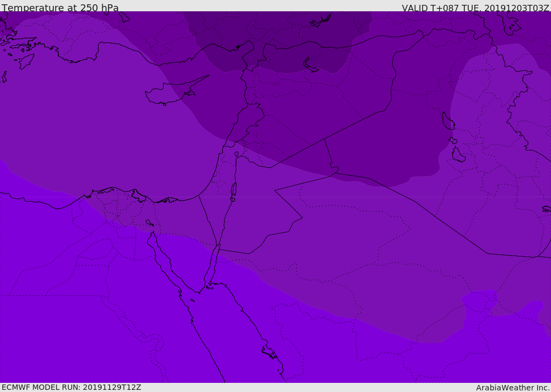Click the 'ArabiaWeather Inc' credit text
The width and height of the screenshot is (551, 392).
click(x=512, y=388)
